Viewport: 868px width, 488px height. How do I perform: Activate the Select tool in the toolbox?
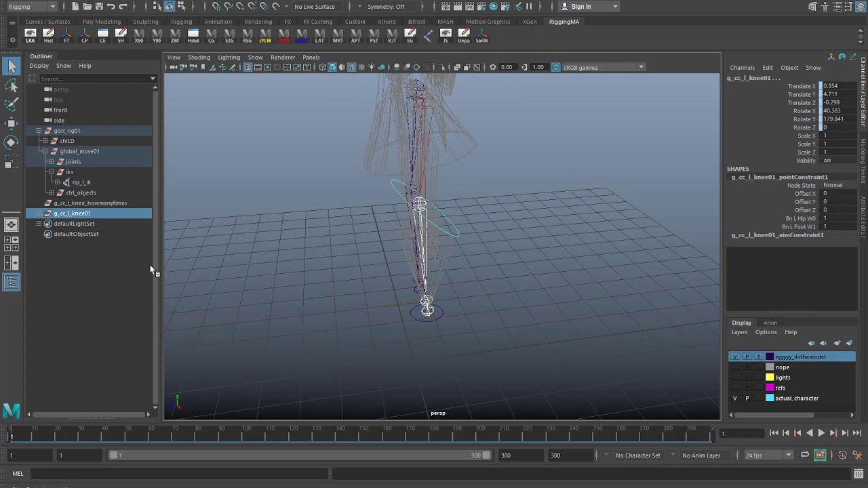click(x=12, y=66)
